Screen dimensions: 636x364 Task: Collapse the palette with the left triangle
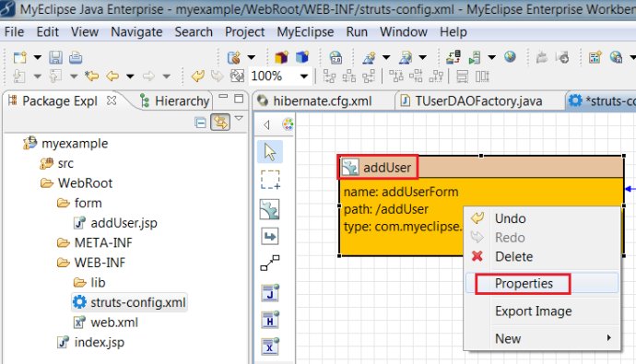tap(266, 124)
